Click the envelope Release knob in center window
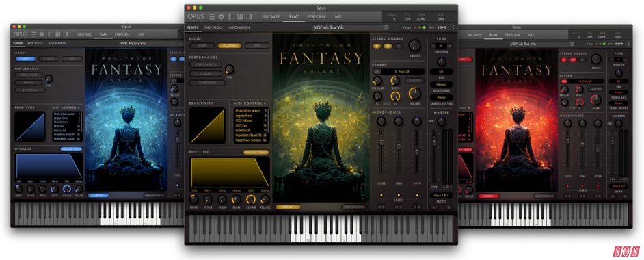This screenshot has width=644, height=260. [x=265, y=199]
